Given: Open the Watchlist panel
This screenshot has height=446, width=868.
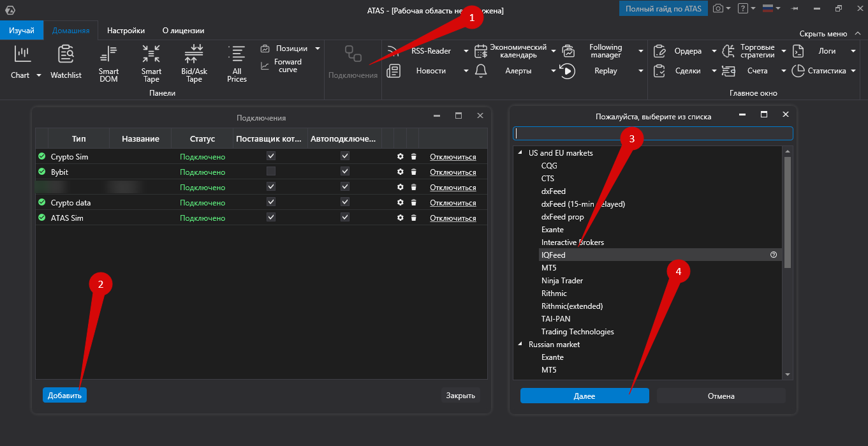Looking at the screenshot, I should click(66, 62).
